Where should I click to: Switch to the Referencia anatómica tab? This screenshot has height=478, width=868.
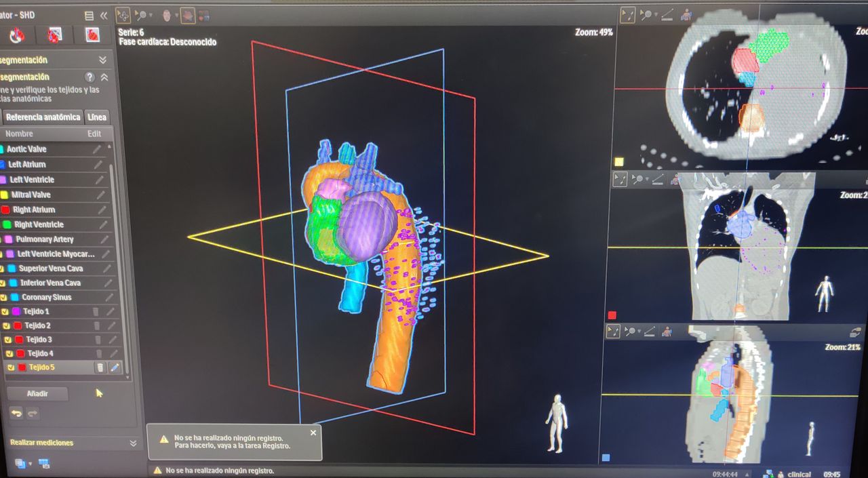click(43, 117)
